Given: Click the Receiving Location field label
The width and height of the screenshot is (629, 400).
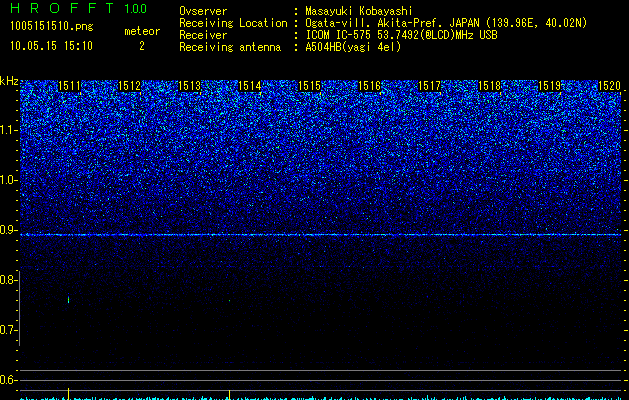Looking at the screenshot, I should (x=233, y=23).
